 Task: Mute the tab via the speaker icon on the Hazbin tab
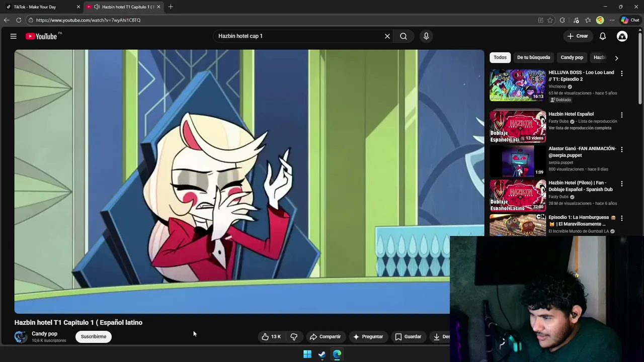click(97, 7)
